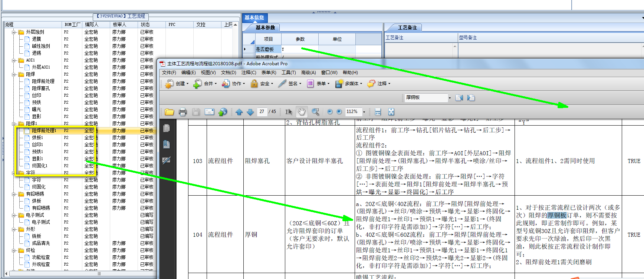The width and height of the screenshot is (644, 279).
Task: Select the 基本参数 tab
Action: pyautogui.click(x=265, y=27)
